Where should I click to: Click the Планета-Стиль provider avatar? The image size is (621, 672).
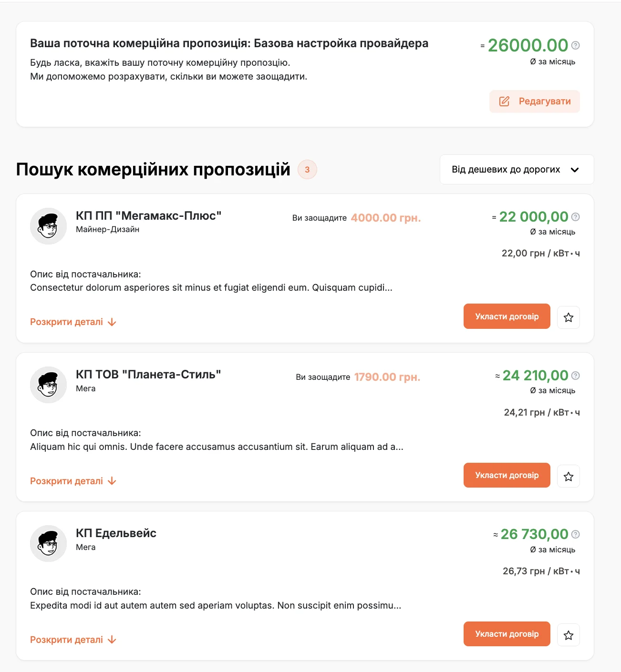(48, 385)
